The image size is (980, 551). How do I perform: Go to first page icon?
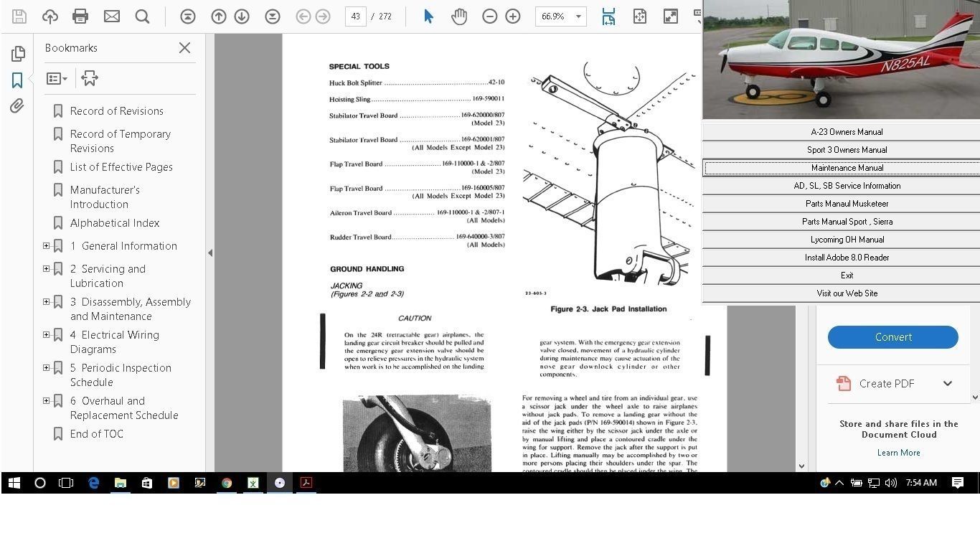(x=188, y=16)
